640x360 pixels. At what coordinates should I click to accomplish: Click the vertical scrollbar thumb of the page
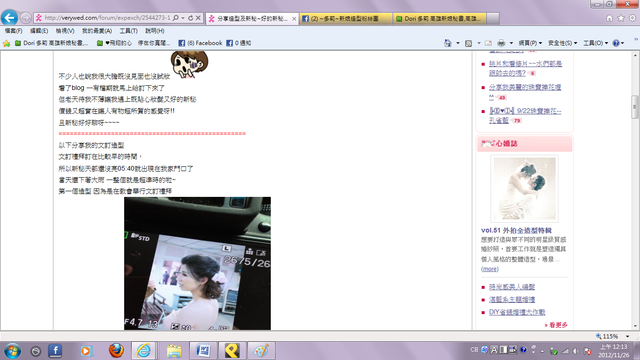635,107
